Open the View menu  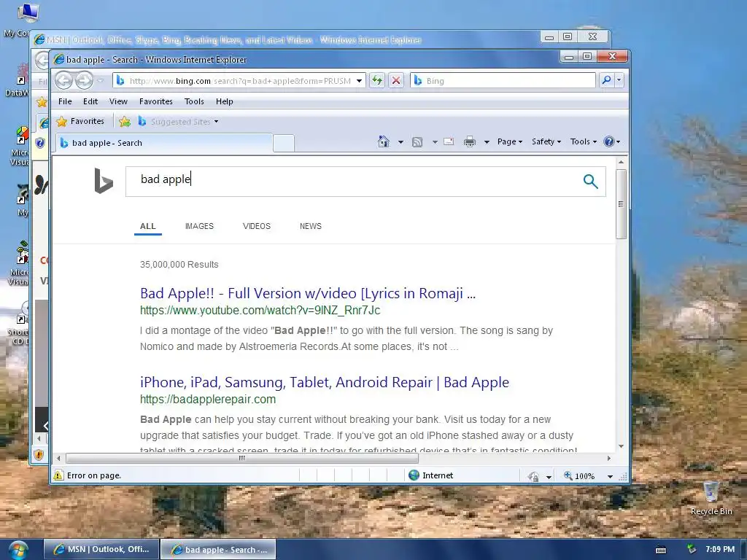pos(118,101)
